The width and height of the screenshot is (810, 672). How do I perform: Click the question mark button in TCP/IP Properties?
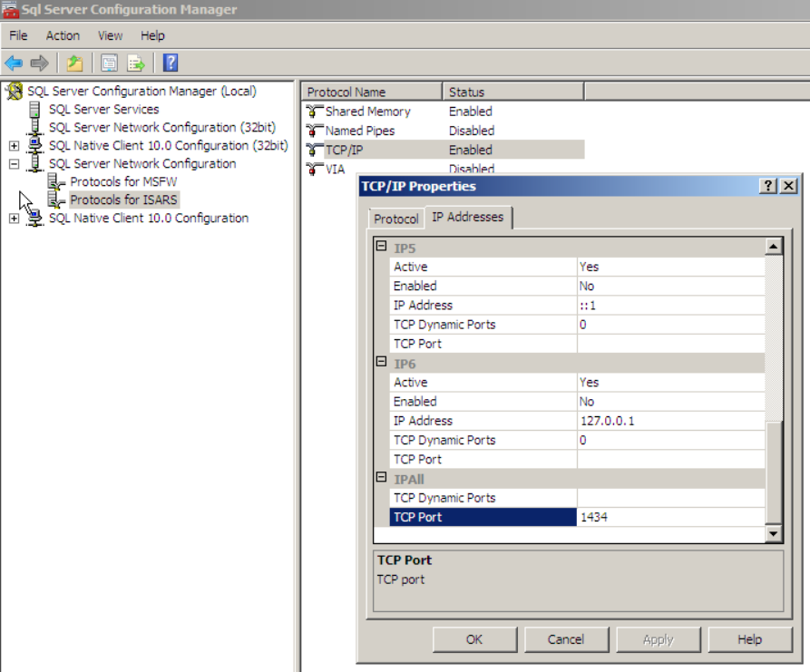[x=768, y=186]
